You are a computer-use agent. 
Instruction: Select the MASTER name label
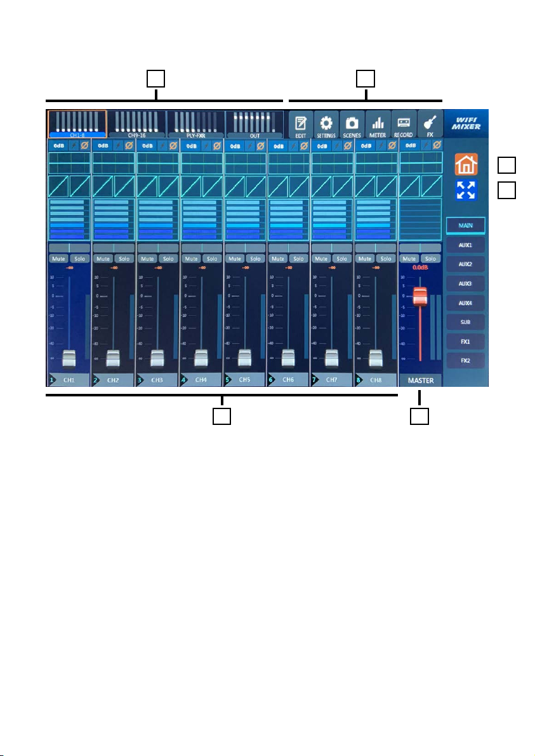tap(421, 381)
